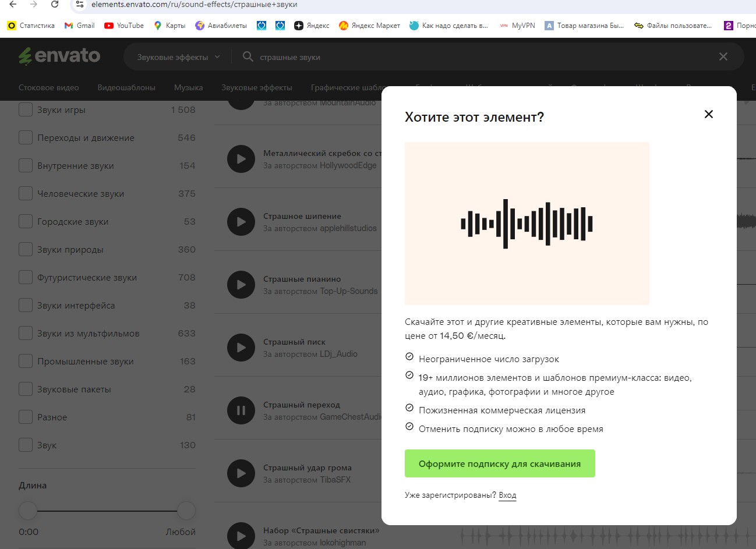Open the 'Звуковые эффекты' category dropdown
The height and width of the screenshot is (549, 756).
[178, 57]
